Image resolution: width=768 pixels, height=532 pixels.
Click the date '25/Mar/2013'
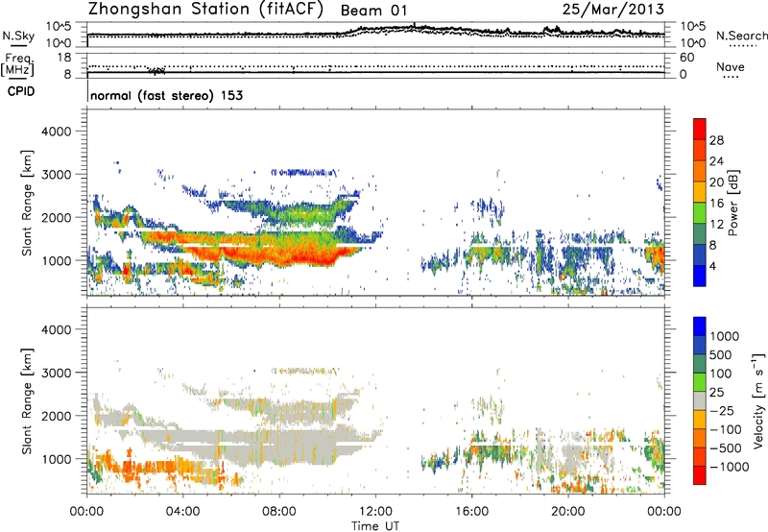pyautogui.click(x=613, y=10)
